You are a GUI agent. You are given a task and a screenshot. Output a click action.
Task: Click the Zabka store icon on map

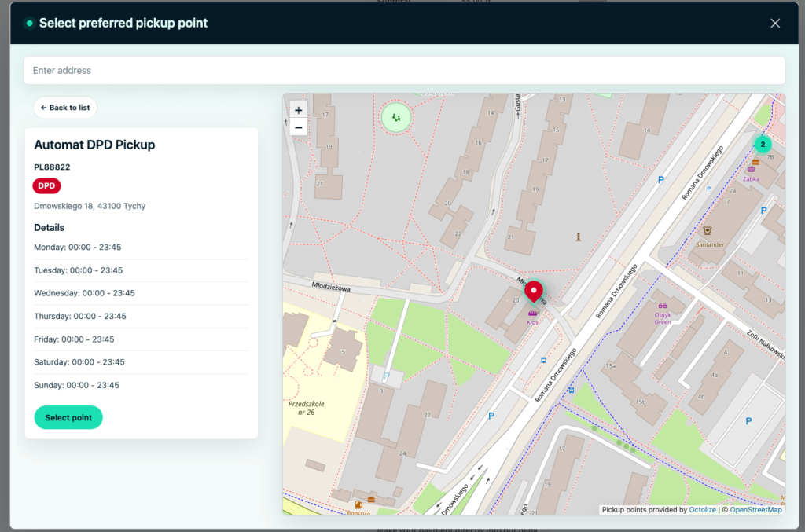[x=751, y=169]
